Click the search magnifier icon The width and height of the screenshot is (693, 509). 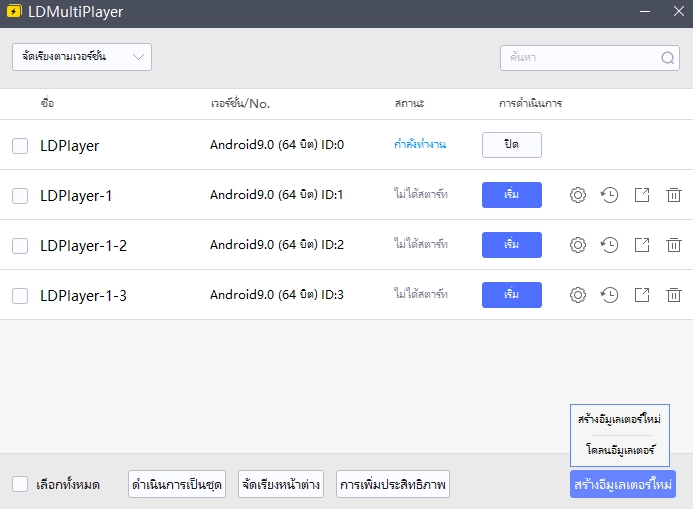click(667, 58)
